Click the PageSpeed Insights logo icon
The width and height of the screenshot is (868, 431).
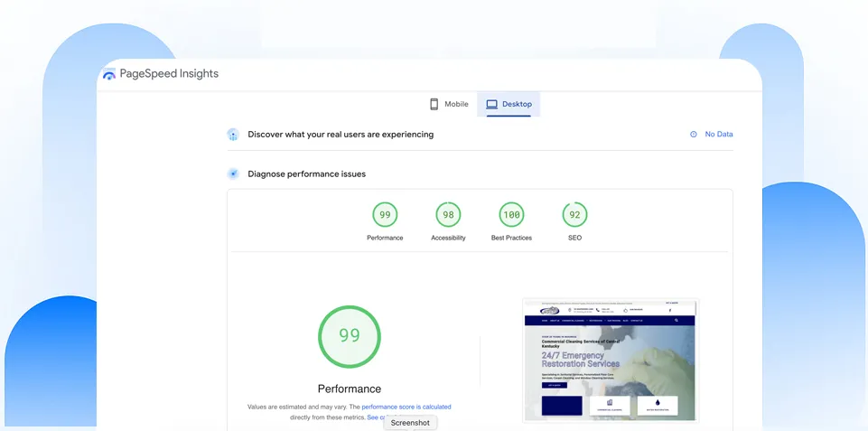[x=109, y=74]
